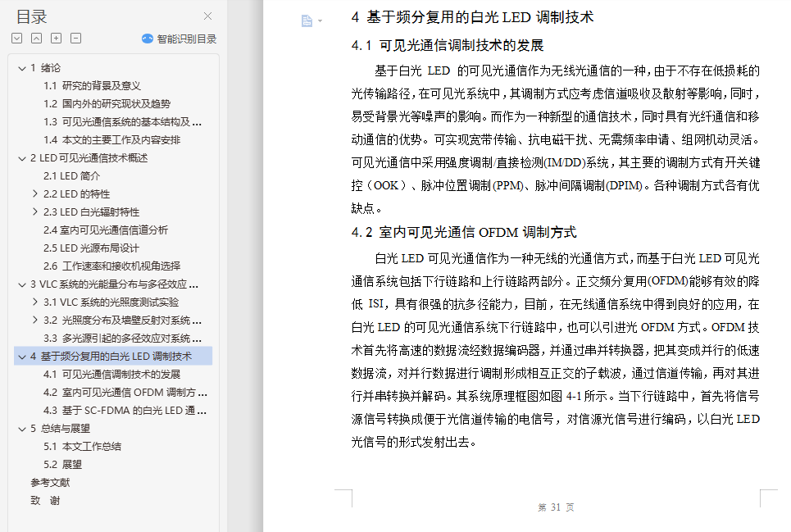Viewport: 791px width, 532px height.
Task: Go to 1.1 研究的背景及意义
Action: [x=92, y=86]
